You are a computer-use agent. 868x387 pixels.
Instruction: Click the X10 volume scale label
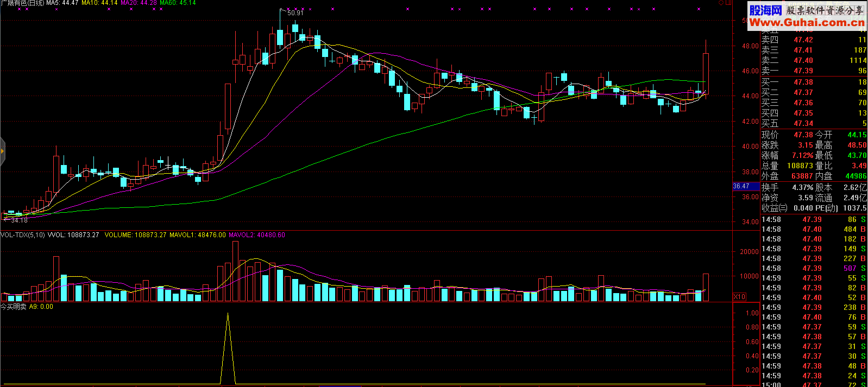coord(739,297)
